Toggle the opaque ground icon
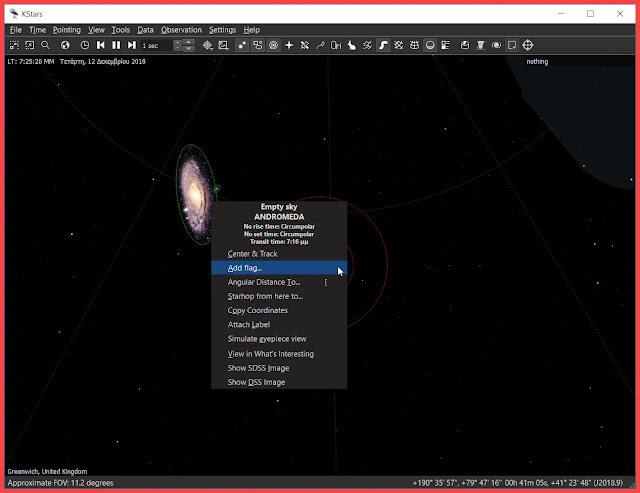Screen dimensions: 640x493 pyautogui.click(x=430, y=45)
